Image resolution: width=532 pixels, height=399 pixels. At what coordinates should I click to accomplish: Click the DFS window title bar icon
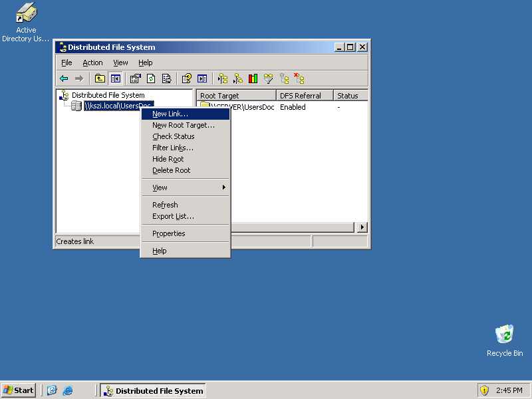[x=62, y=47]
